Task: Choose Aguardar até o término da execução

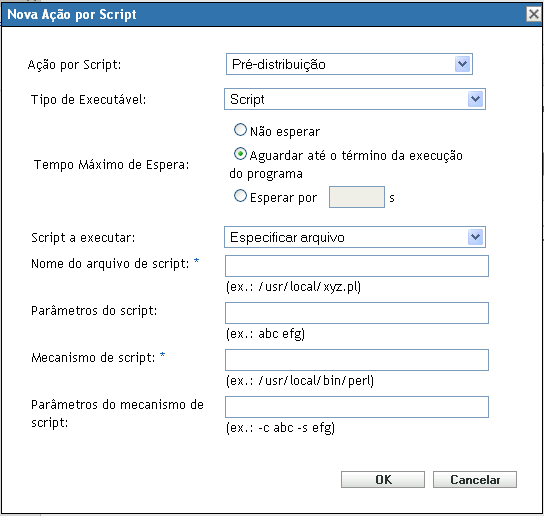Action: coord(240,154)
